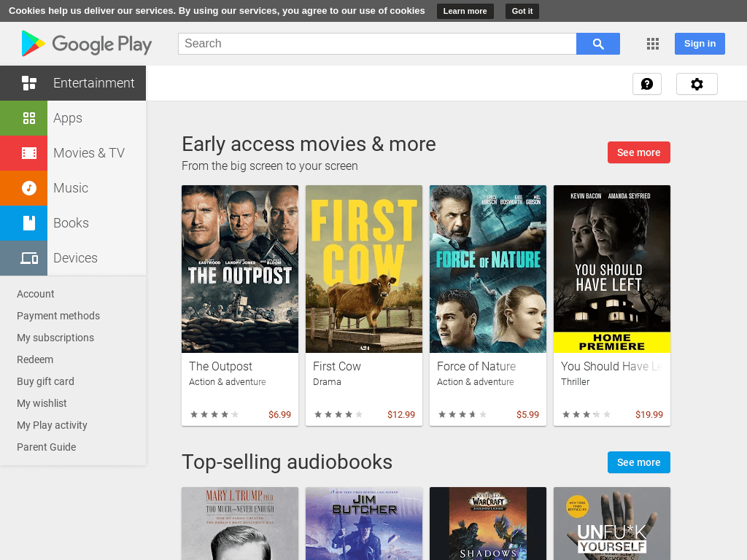
Task: Select the Entertainment menu label
Action: (x=94, y=83)
